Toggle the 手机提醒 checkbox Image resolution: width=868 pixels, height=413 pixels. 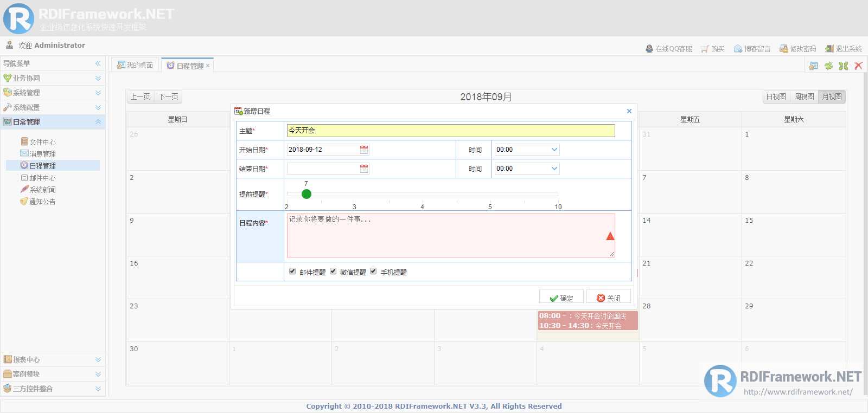(373, 271)
